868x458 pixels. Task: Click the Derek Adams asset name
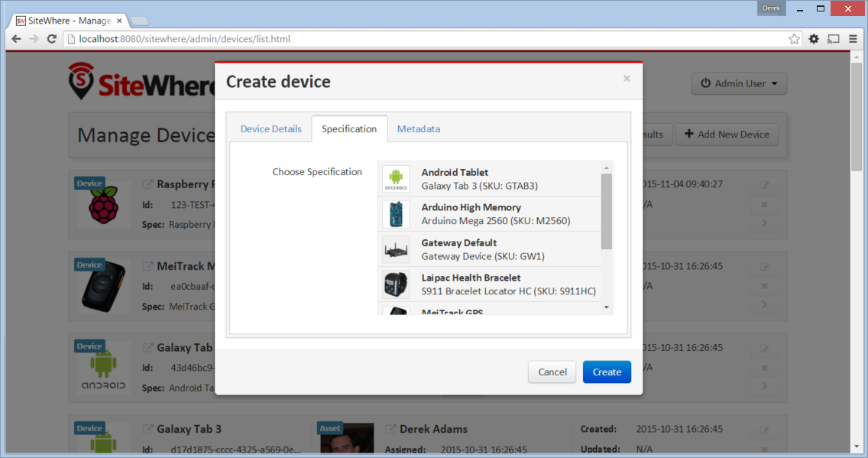pos(433,429)
